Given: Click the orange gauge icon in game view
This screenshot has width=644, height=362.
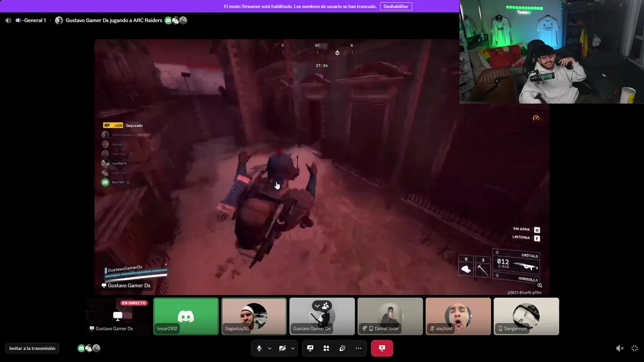Looking at the screenshot, I should click(x=536, y=118).
